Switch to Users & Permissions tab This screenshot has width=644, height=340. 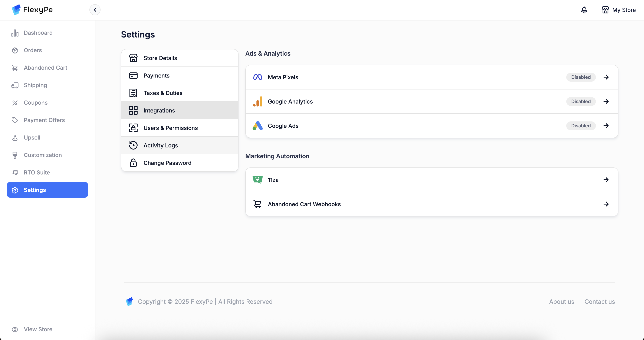pos(171,128)
